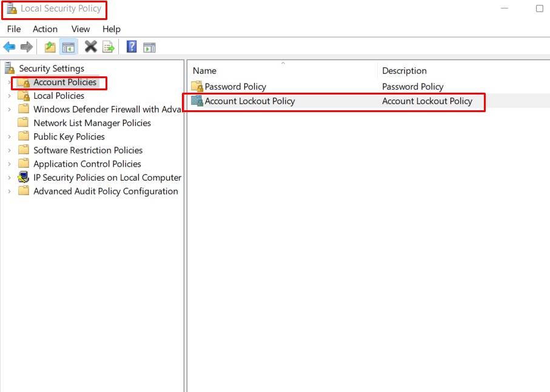This screenshot has height=392, width=550.
Task: Click Windows Defender Firewall folder icon
Action: pos(24,109)
